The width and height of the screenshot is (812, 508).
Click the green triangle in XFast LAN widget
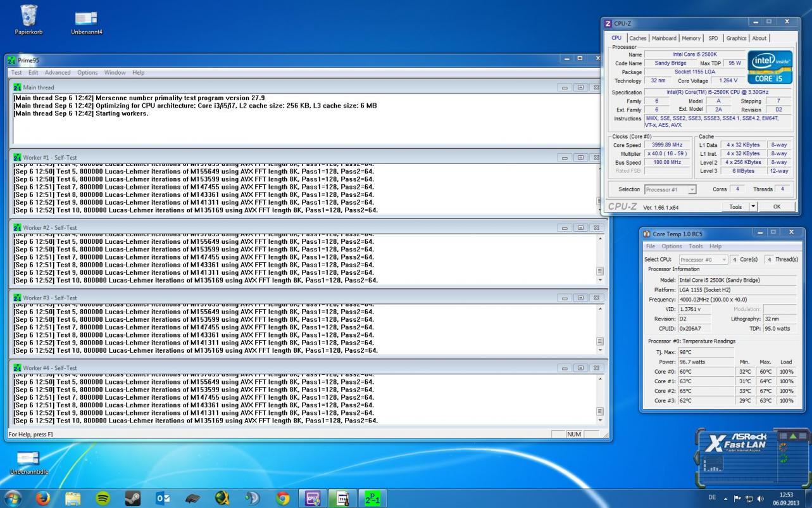pyautogui.click(x=793, y=436)
